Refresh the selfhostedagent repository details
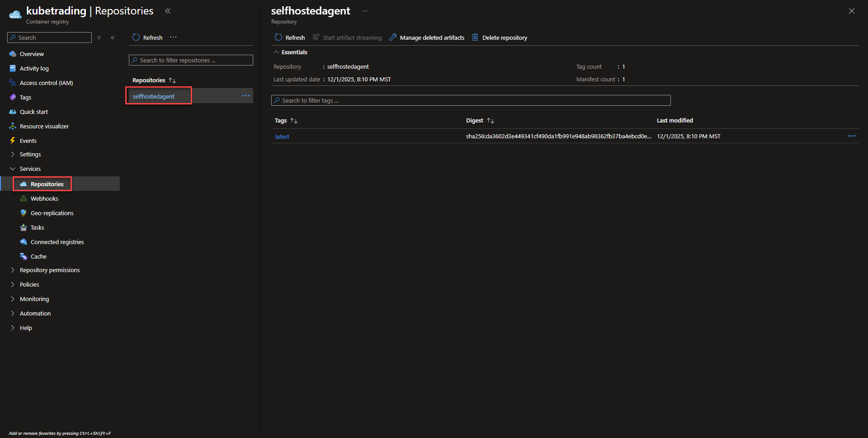The width and height of the screenshot is (868, 438). pyautogui.click(x=290, y=38)
